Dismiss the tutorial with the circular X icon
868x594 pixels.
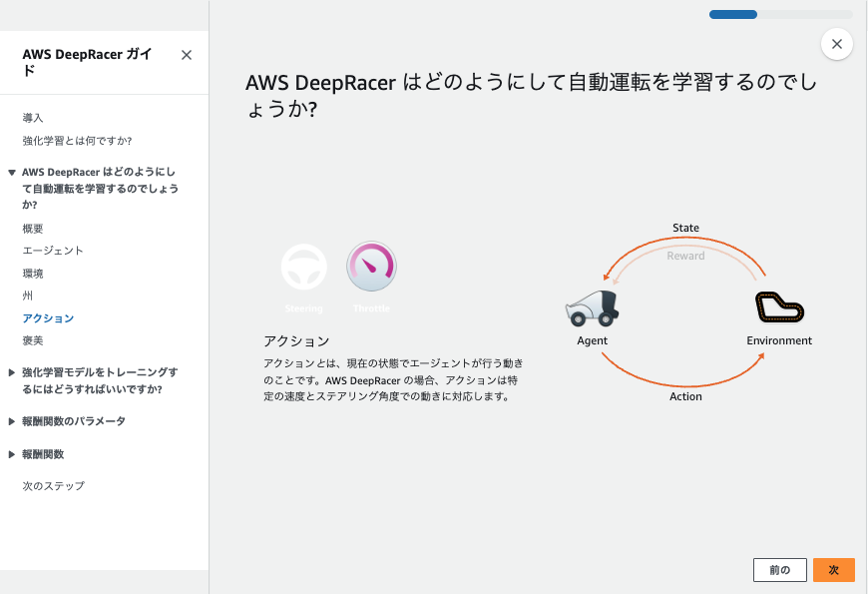coord(836,44)
